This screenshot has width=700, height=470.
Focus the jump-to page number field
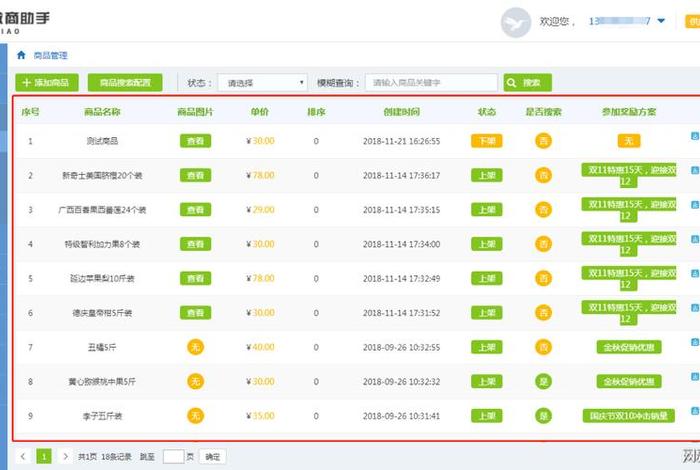pyautogui.click(x=174, y=456)
